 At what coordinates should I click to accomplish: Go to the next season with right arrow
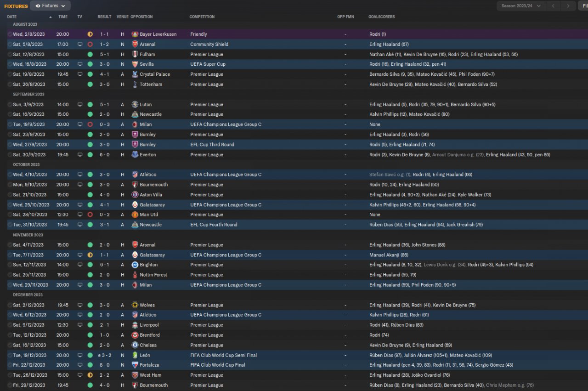[568, 6]
